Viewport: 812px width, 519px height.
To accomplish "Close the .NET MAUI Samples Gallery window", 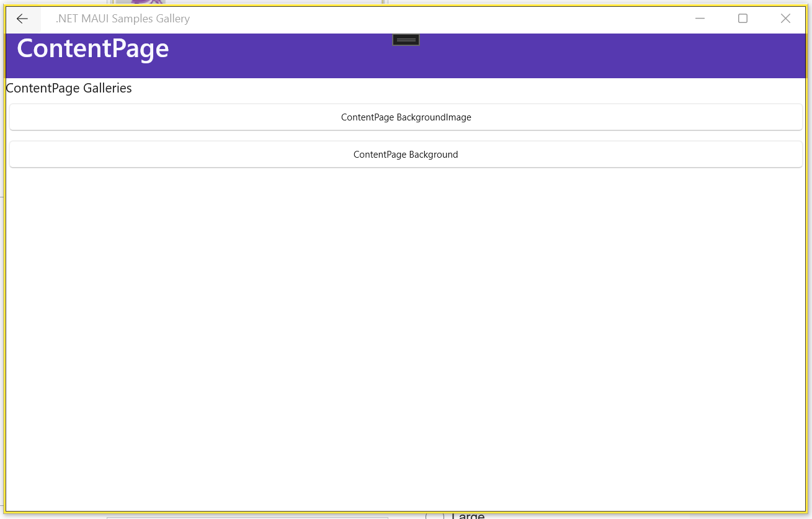I will point(785,19).
